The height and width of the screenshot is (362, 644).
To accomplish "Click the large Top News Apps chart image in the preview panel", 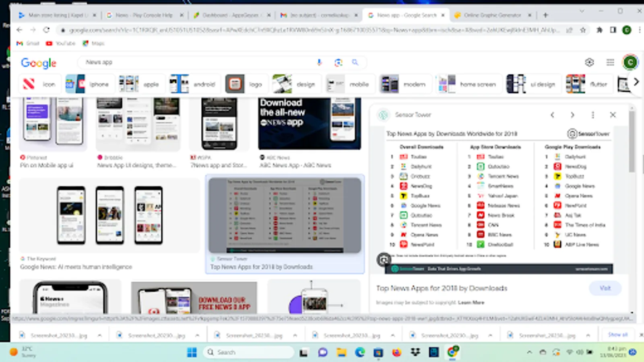I will (x=499, y=201).
